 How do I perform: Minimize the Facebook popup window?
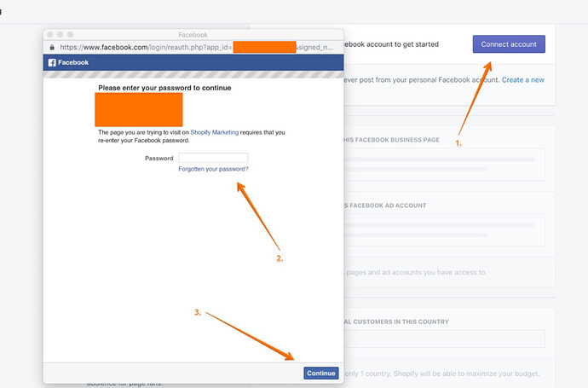(60, 34)
